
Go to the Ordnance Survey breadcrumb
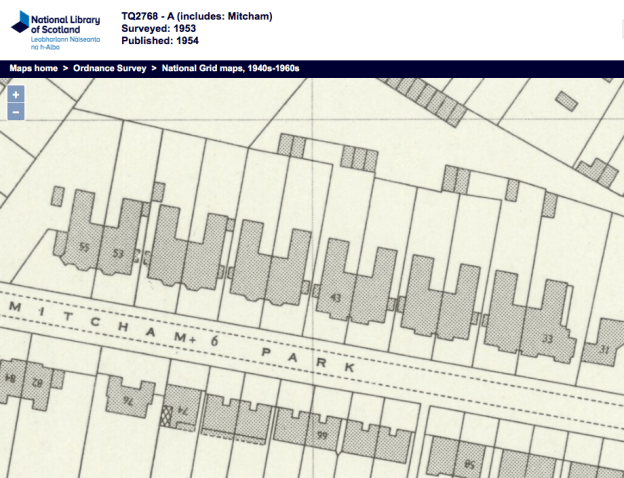tap(110, 68)
